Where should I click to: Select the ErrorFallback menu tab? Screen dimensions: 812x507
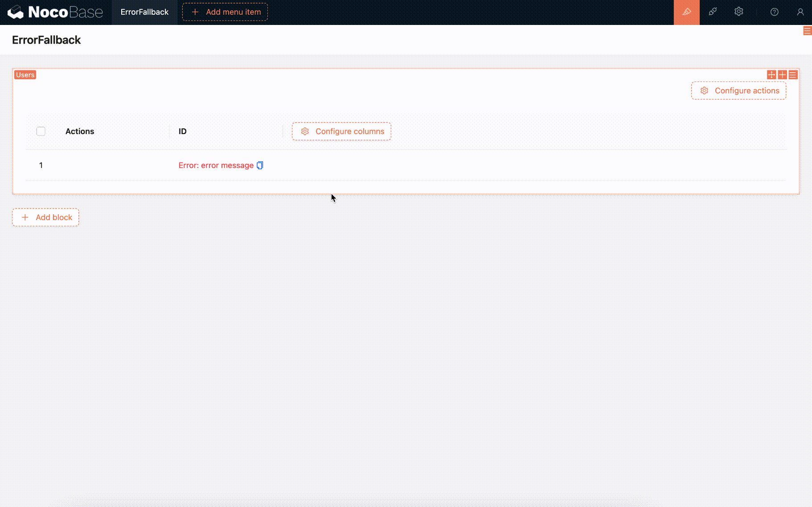(x=144, y=12)
